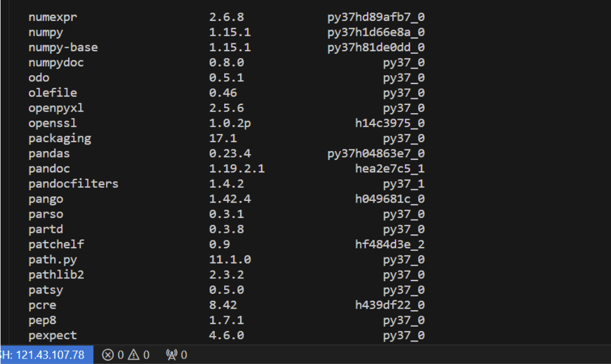Click the pango package name in output

(46, 199)
